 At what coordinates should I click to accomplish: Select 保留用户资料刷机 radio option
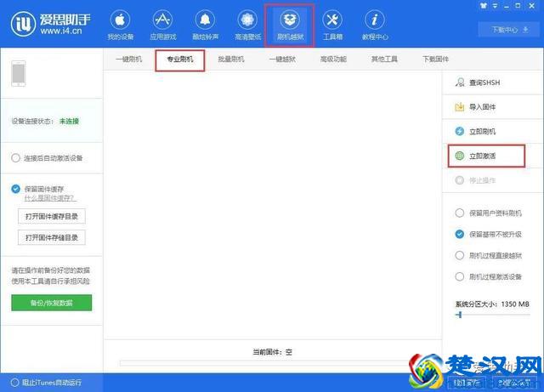[x=488, y=213]
